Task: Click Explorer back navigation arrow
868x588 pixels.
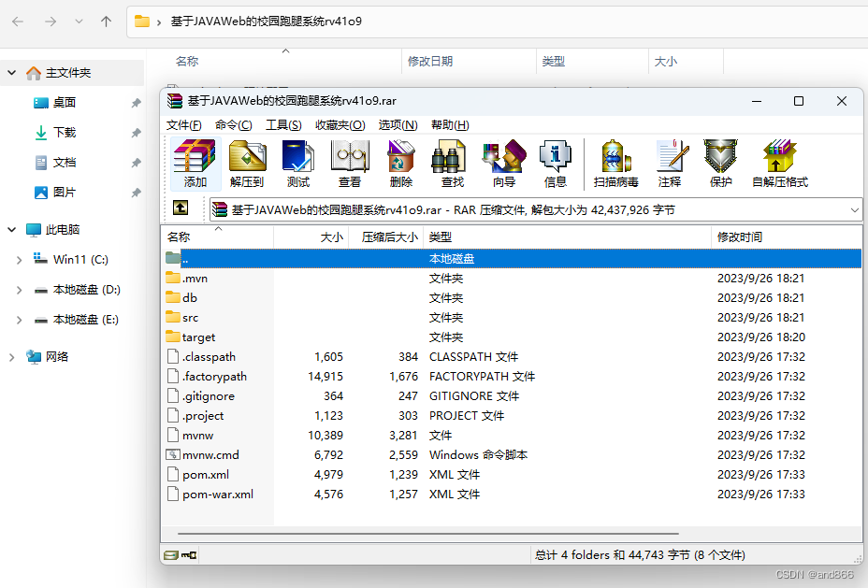Action: tap(18, 22)
